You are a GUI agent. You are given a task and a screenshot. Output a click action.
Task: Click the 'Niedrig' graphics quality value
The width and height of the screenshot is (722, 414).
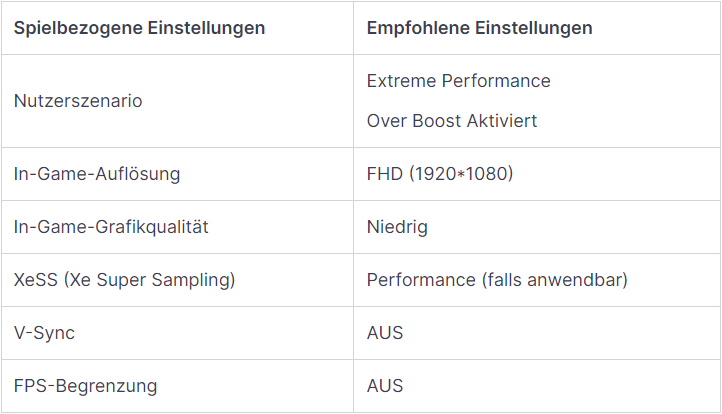(x=397, y=227)
